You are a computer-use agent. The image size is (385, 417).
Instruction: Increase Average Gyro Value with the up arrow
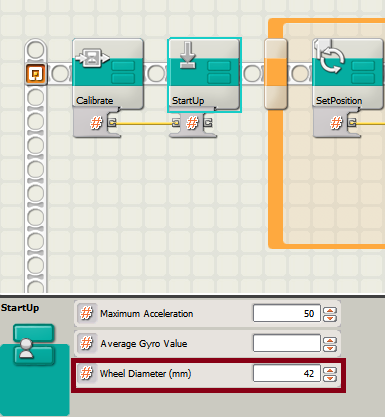tap(330, 340)
